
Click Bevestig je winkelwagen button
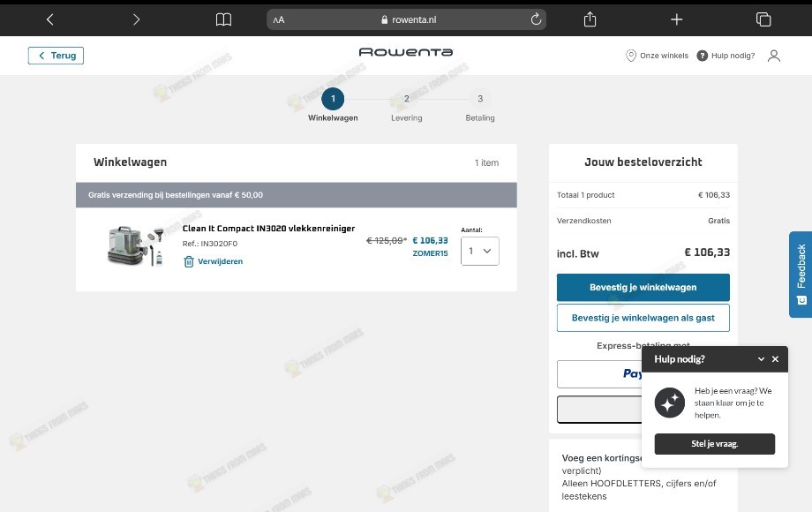tap(643, 287)
